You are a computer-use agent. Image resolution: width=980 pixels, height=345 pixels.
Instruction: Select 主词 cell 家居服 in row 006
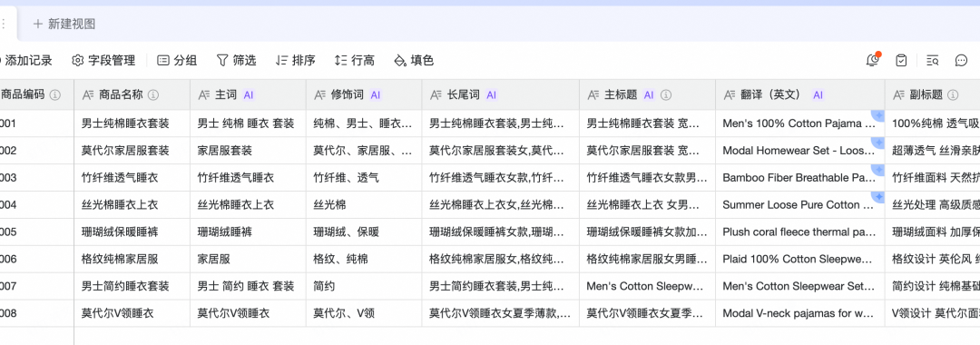coord(248,260)
